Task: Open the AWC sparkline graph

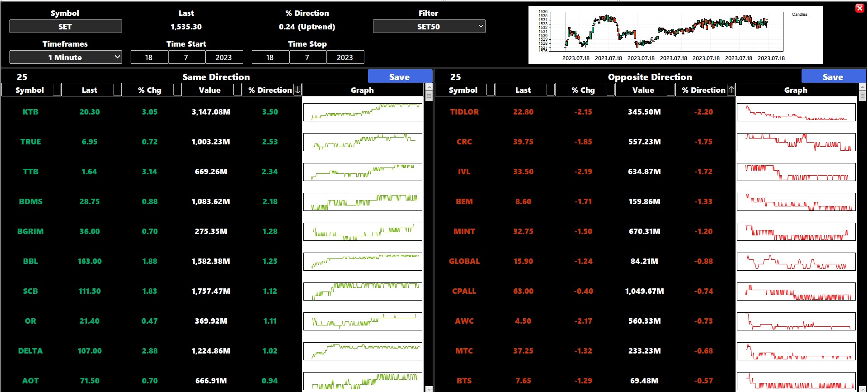Action: point(796,321)
